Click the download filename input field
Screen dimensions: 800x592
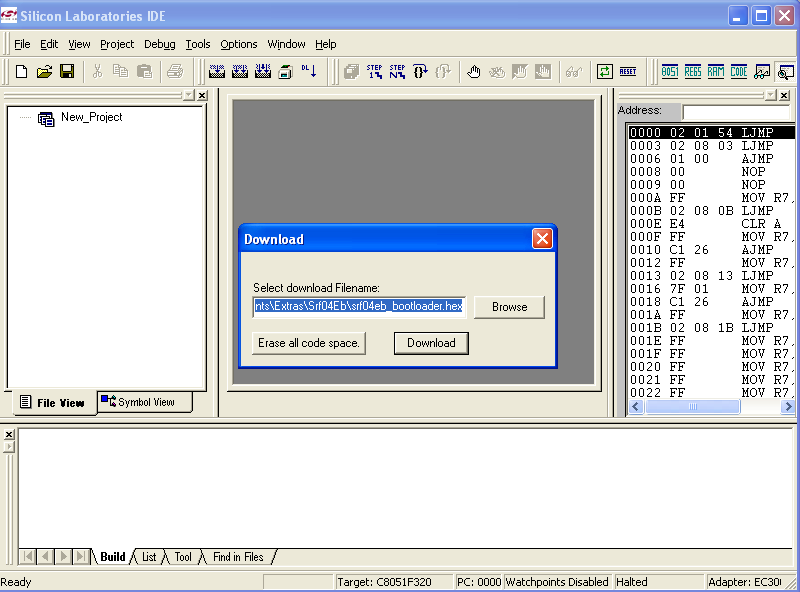pos(359,306)
